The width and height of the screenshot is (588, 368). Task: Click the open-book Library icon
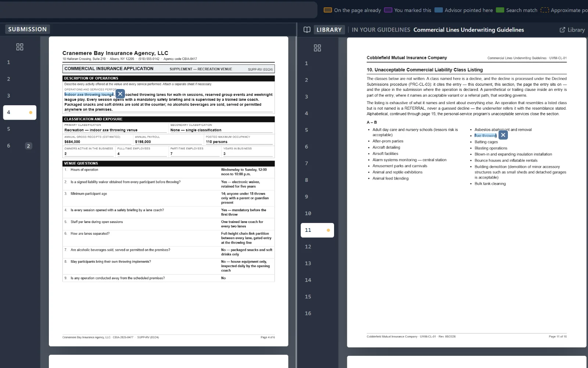tap(307, 30)
